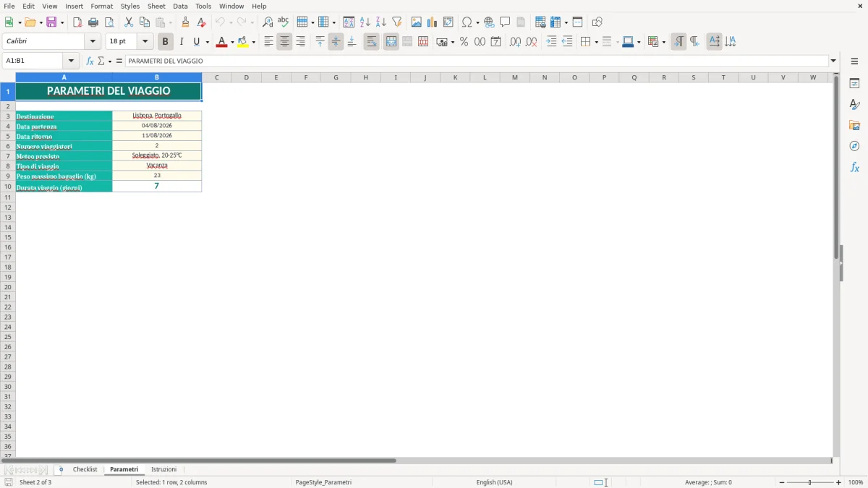868x488 pixels.
Task: Open Print Preview
Action: click(x=109, y=22)
